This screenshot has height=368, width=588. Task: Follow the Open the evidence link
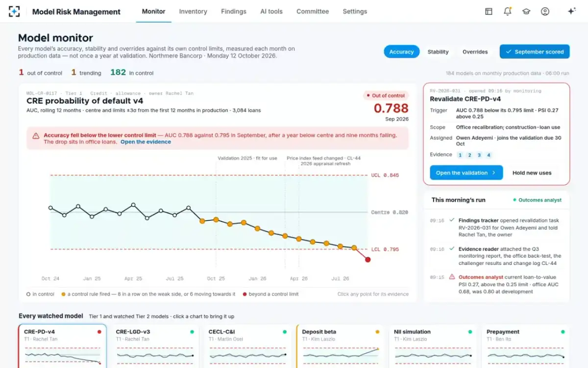pyautogui.click(x=146, y=142)
